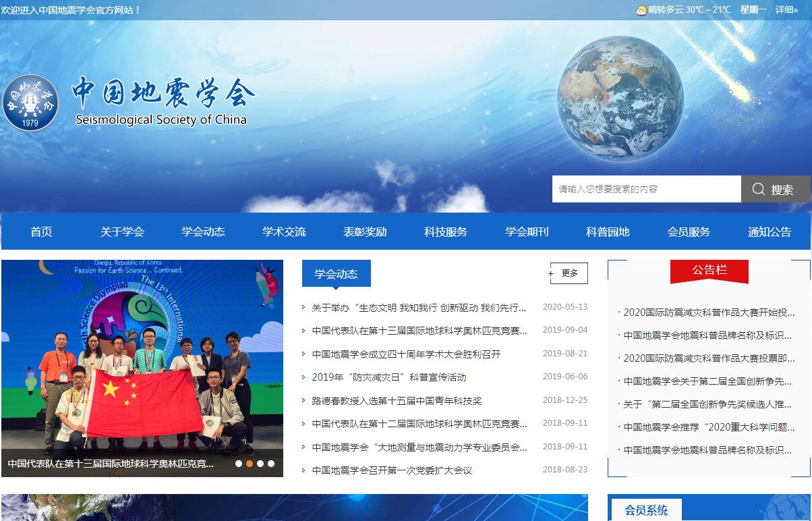Open the 会员系统 section tab
Screen dimensions: 812x521
645,510
